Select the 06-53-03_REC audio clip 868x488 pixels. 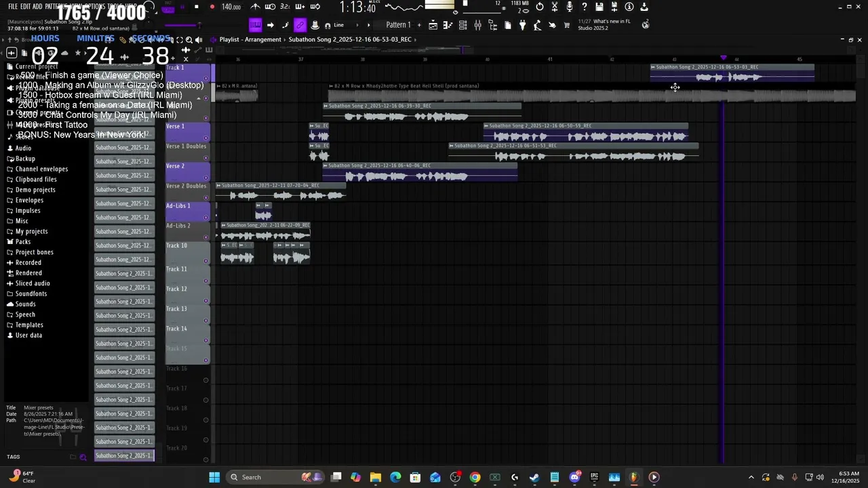(x=732, y=73)
